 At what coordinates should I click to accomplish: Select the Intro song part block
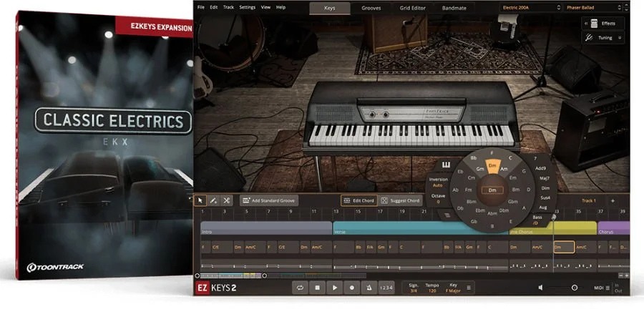[x=266, y=228]
